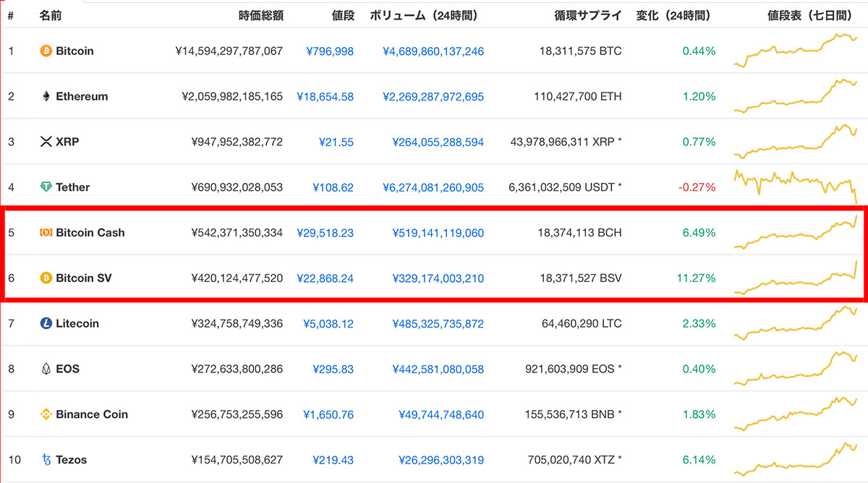The height and width of the screenshot is (483, 868).
Task: Click the Bitcoin coin icon
Action: point(46,51)
